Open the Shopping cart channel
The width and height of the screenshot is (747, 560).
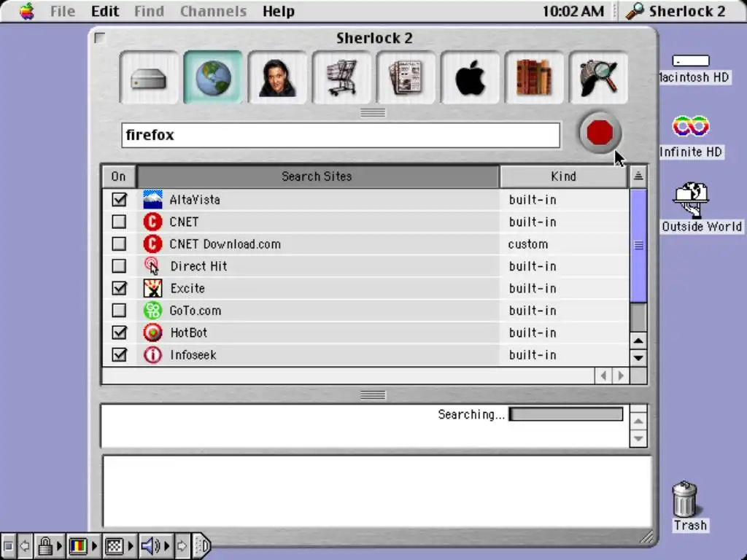tap(341, 77)
